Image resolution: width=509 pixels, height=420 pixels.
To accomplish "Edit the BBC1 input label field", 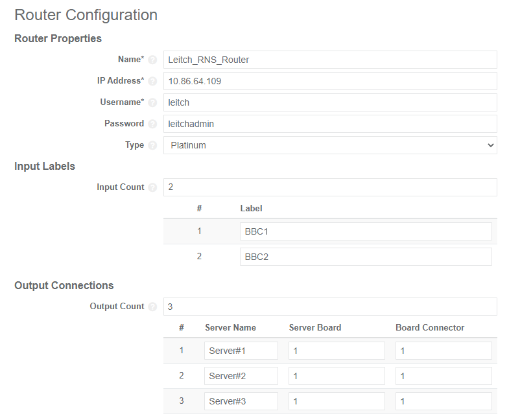I will click(x=366, y=232).
